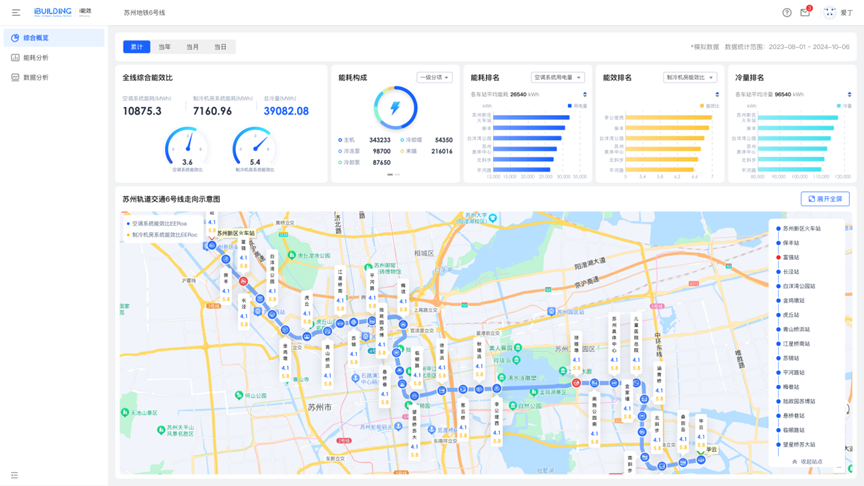Click the 能耗分析 sidebar icon

pyautogui.click(x=15, y=58)
